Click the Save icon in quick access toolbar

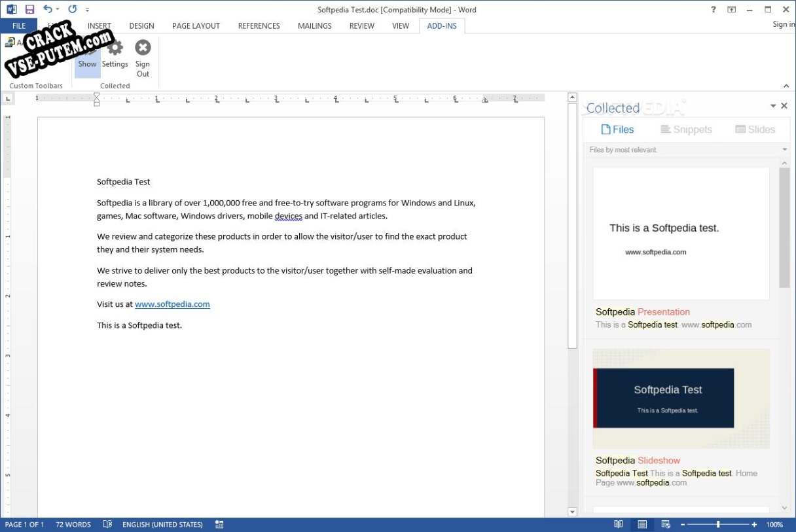tap(29, 9)
